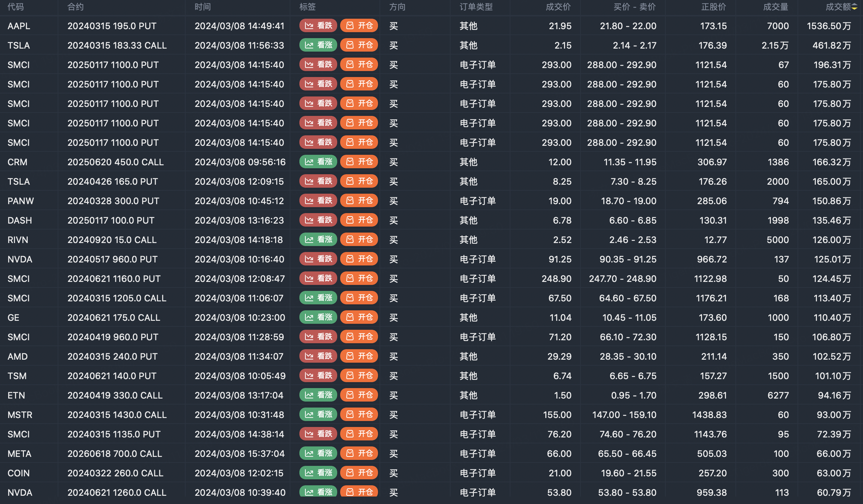
Task: Click the 代码 column header
Action: (15, 7)
